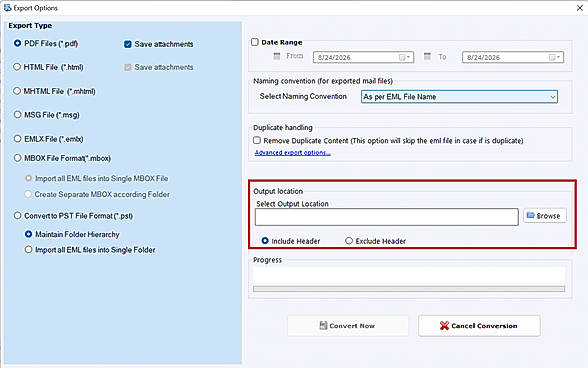
Task: Choose MHTML File (*.mhtml) option
Action: (x=17, y=91)
